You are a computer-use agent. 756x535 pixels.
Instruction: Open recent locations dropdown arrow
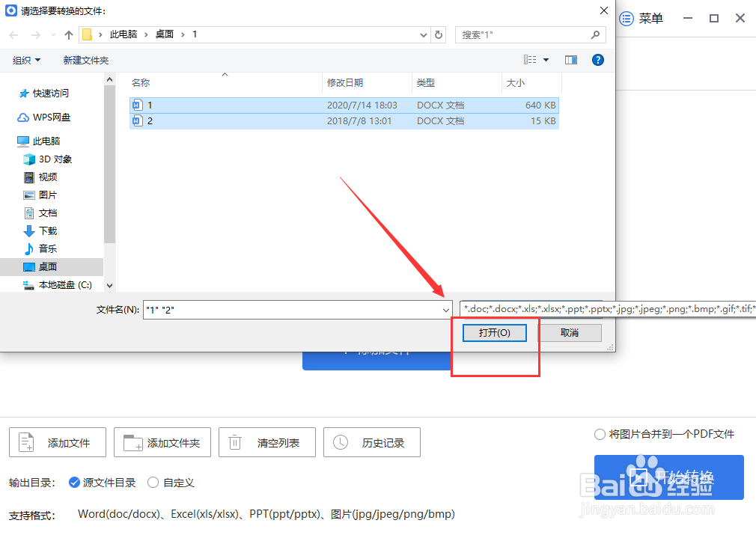pos(53,34)
